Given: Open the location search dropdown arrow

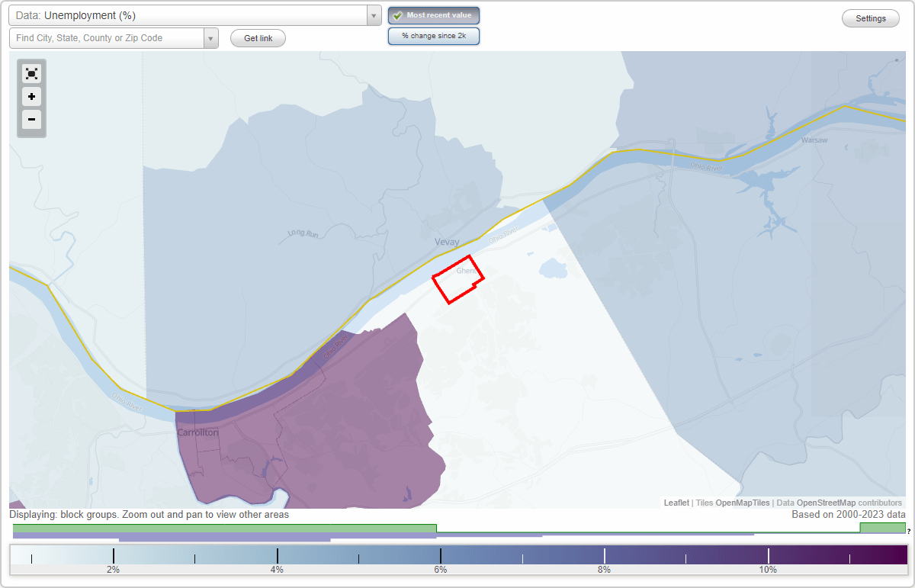Looking at the screenshot, I should tap(211, 38).
